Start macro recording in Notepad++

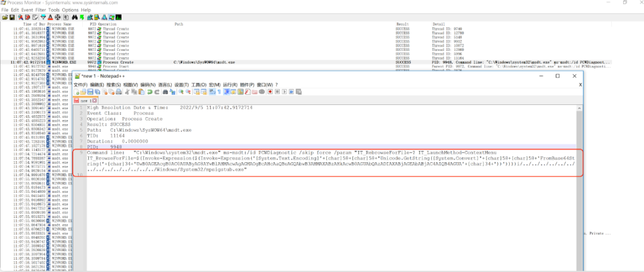(270, 92)
